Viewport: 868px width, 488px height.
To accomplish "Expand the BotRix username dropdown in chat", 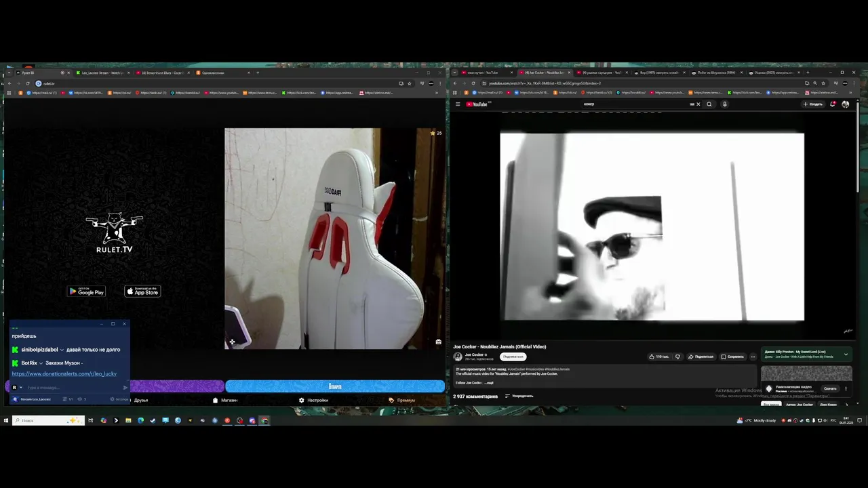I will [41, 363].
